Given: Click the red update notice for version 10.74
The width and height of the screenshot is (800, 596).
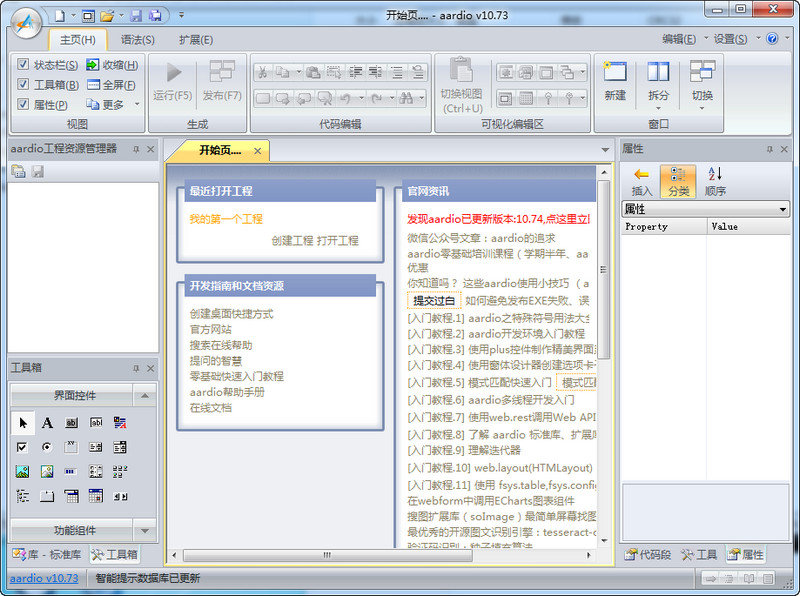Looking at the screenshot, I should click(x=498, y=219).
